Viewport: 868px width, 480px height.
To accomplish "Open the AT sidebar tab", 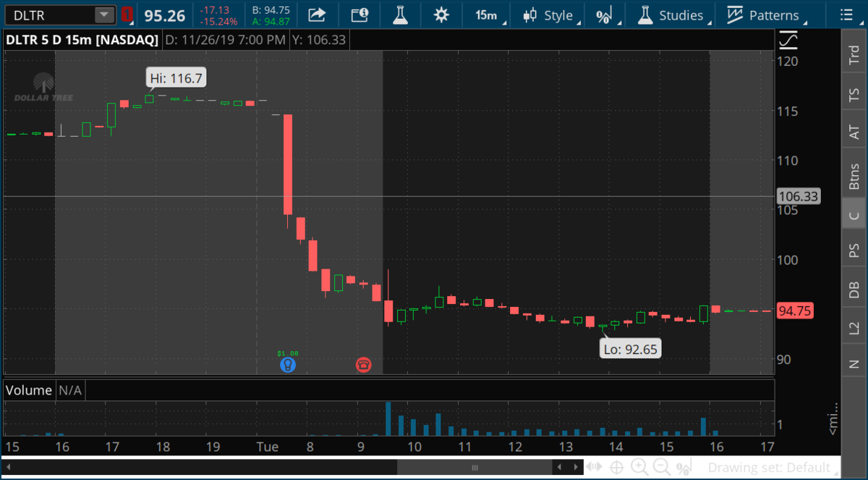I will [854, 132].
